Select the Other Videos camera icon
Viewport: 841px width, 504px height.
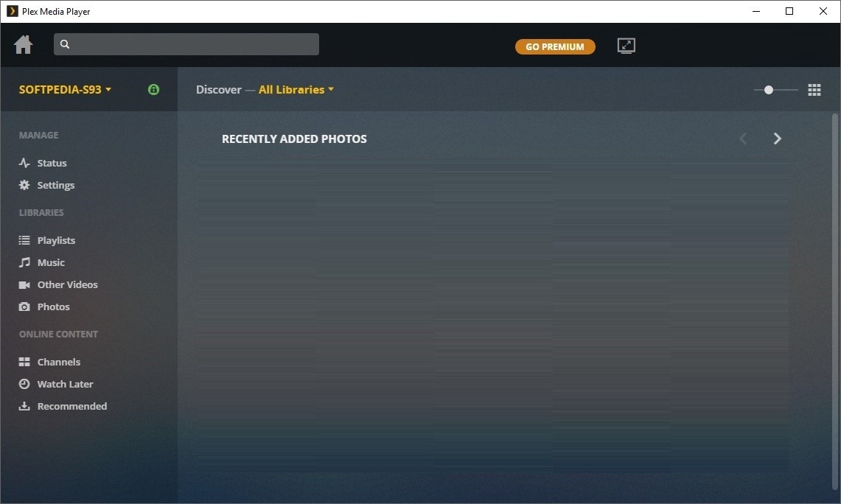pos(24,284)
